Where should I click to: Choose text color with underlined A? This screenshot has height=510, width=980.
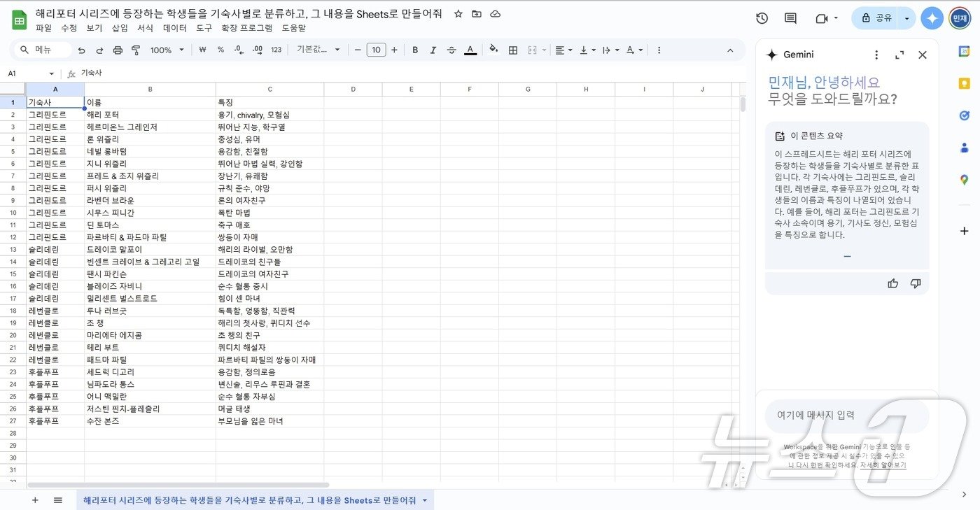(470, 50)
